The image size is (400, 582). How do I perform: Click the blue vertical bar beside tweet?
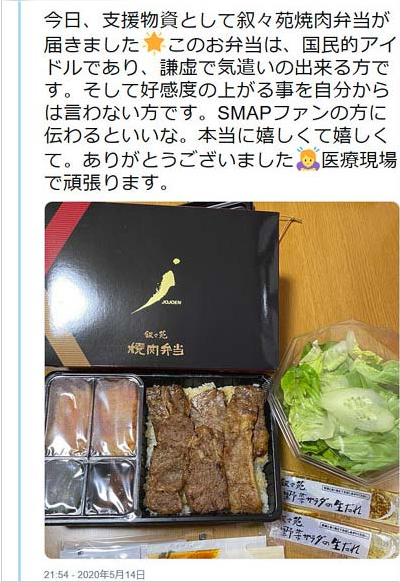[20, 290]
